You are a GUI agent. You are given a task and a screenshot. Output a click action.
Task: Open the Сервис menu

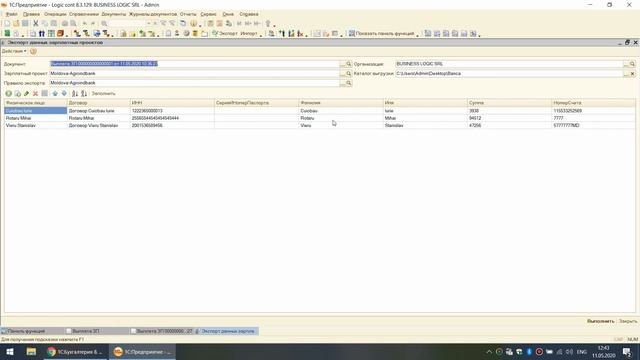pos(208,14)
